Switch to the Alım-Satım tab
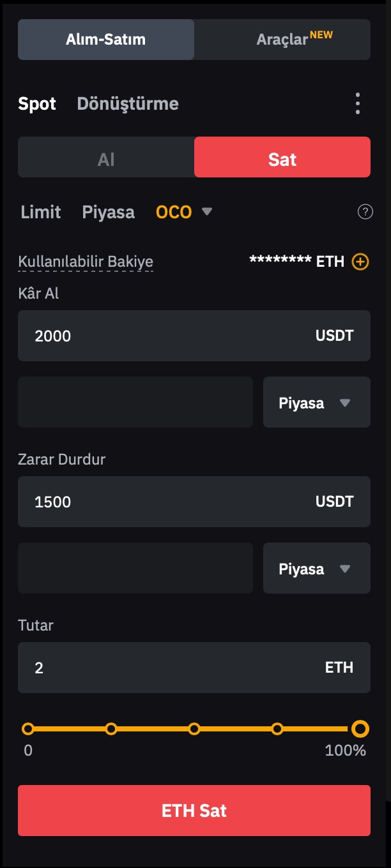Viewport: 391px width, 868px height. point(106,40)
